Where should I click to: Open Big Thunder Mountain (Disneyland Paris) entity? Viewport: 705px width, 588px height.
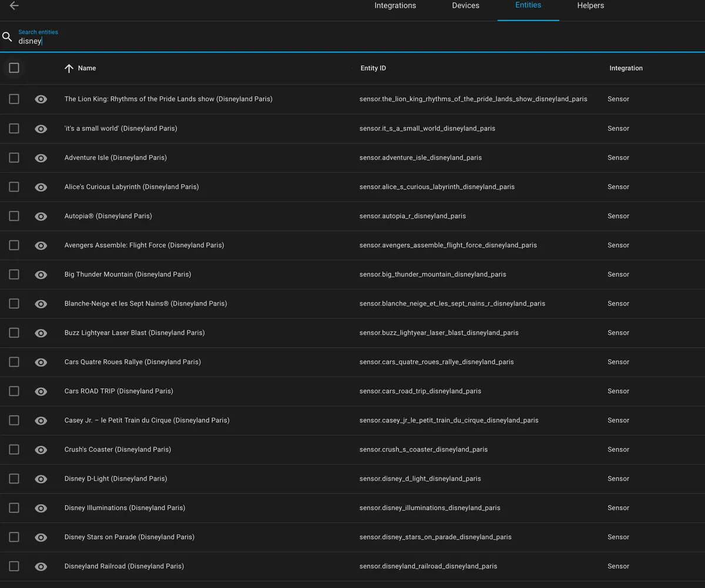coord(127,274)
